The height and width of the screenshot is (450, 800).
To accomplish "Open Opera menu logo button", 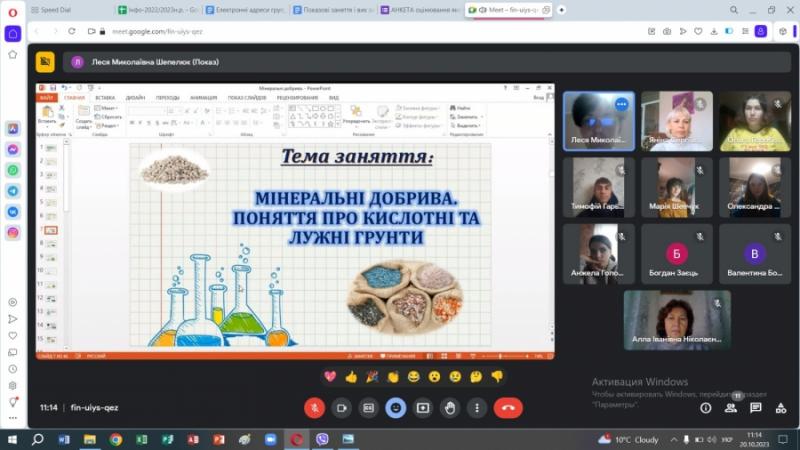I will tap(13, 12).
